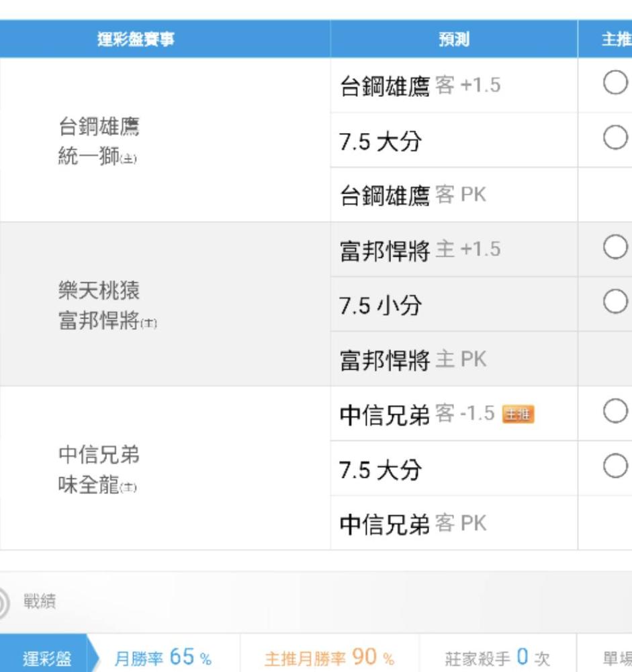632x672 pixels.
Task: Click the 台鋼雄鷹 客 PK prediction
Action: pyautogui.click(x=413, y=195)
